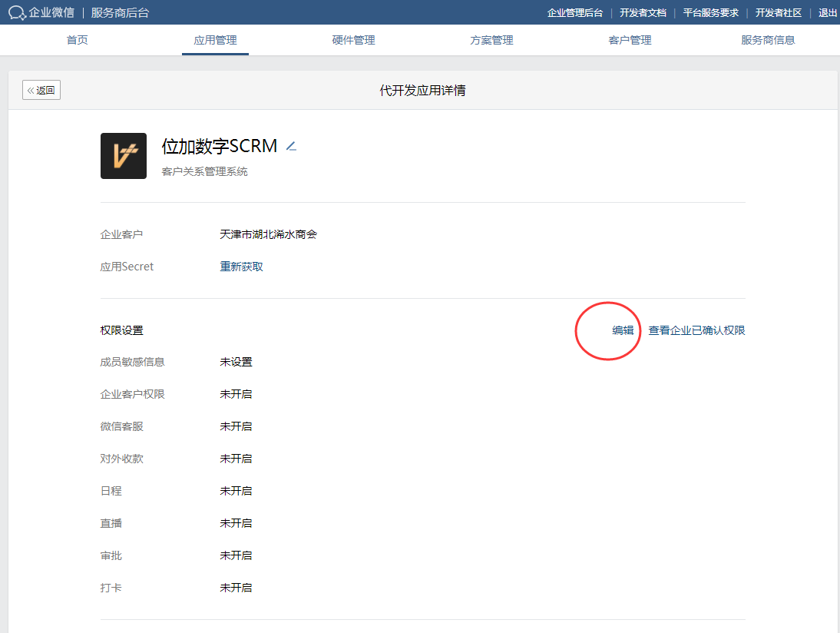Viewport: 840px width, 633px height.
Task: Click 编辑 in the 权限设置 section
Action: [x=623, y=330]
